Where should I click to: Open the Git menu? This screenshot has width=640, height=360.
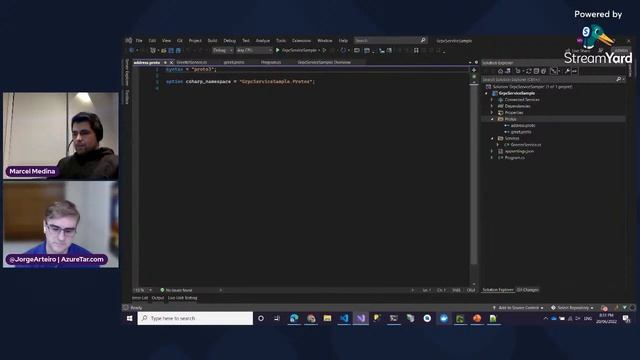180,40
